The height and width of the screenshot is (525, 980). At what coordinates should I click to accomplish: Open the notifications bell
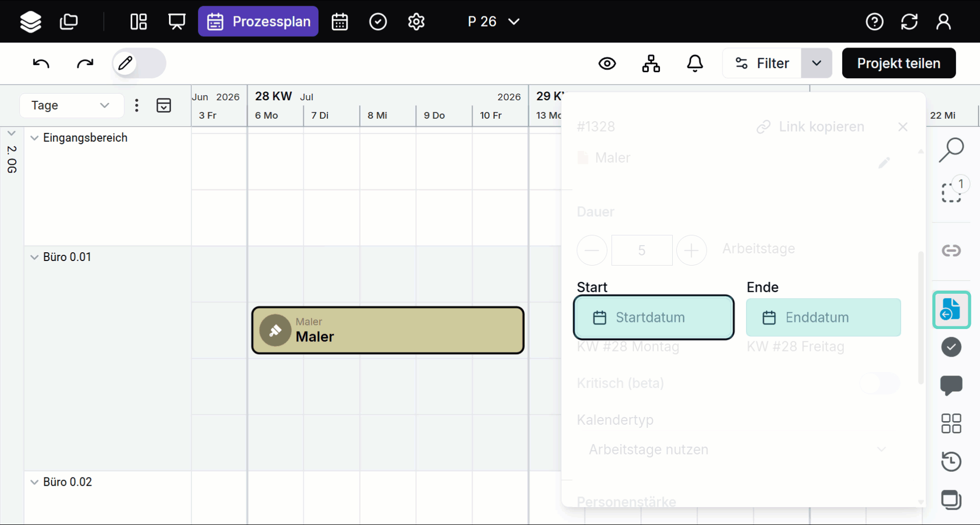pyautogui.click(x=695, y=63)
